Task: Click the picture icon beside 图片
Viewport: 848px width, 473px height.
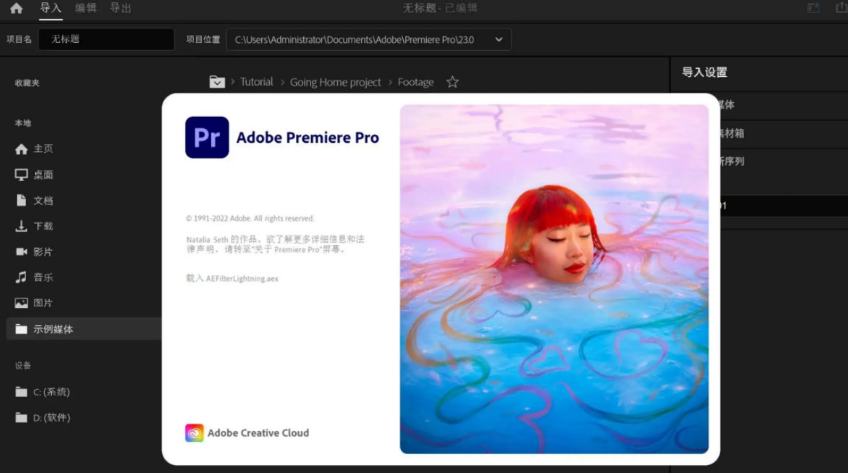Action: pyautogui.click(x=21, y=303)
